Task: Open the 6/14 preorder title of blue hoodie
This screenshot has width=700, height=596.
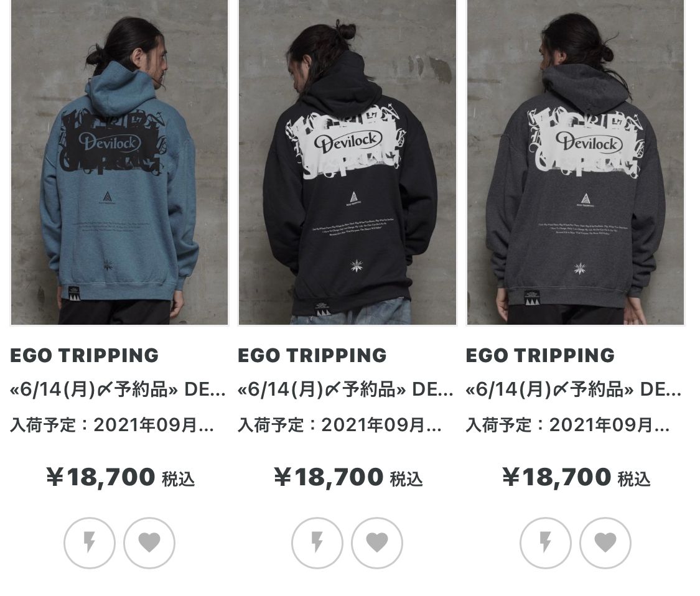Action: (x=118, y=389)
